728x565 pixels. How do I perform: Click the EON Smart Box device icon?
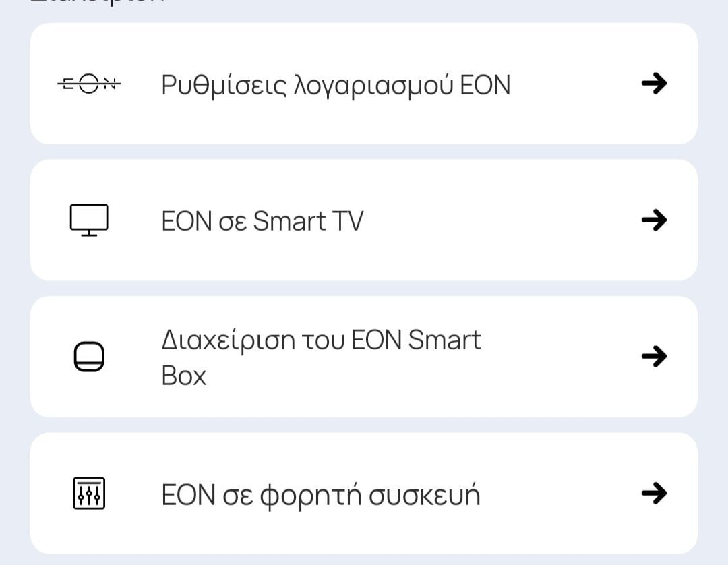pos(89,357)
